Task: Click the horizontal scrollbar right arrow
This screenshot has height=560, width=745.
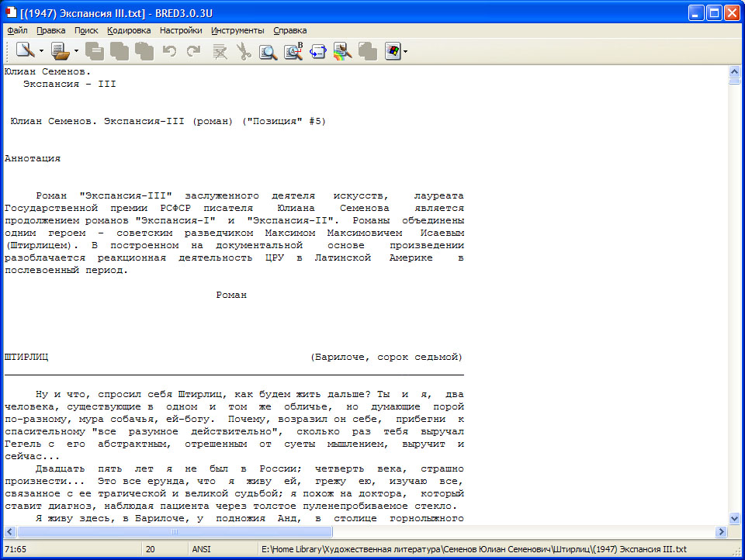Action: (x=721, y=531)
